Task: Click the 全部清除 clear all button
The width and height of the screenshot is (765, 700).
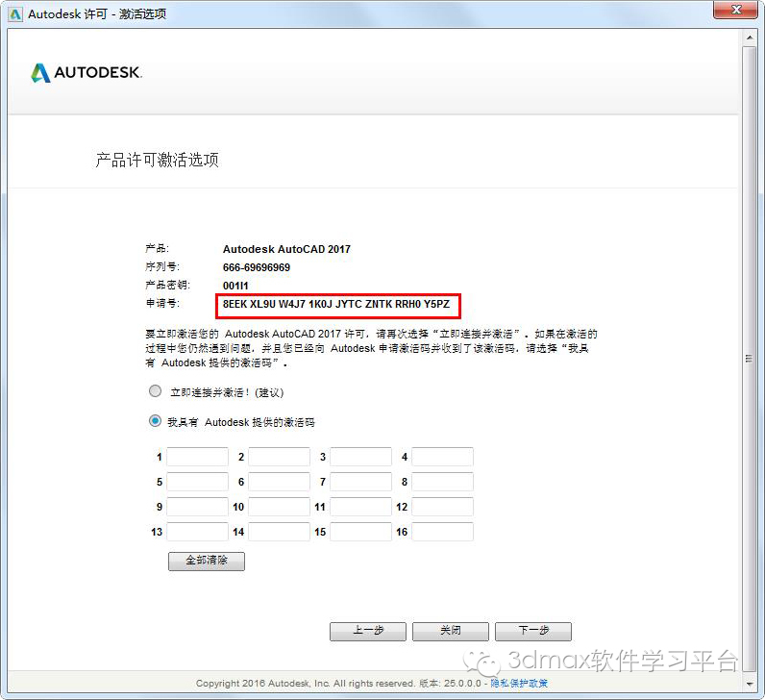Action: point(207,561)
